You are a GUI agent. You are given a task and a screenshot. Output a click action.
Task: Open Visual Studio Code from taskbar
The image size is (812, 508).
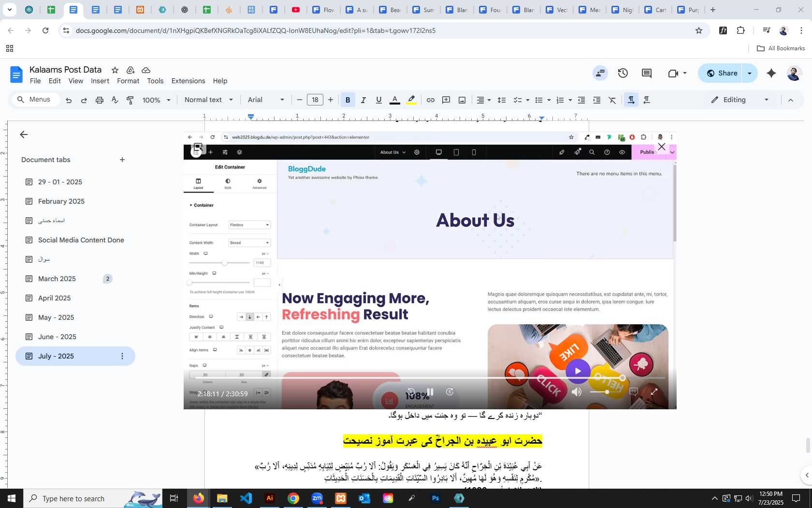[246, 498]
